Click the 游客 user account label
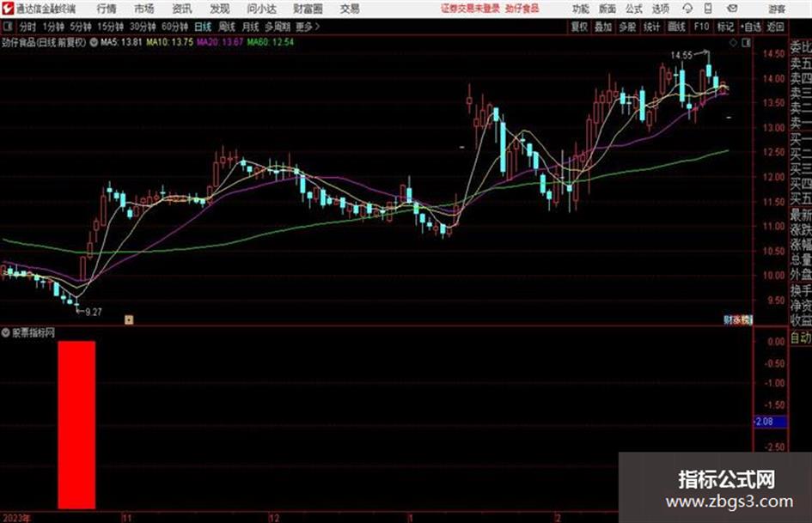Viewport: 812px width, 523px height. (777, 9)
